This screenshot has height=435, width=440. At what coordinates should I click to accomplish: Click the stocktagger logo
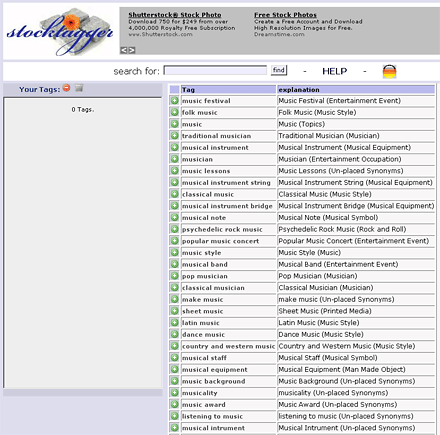point(60,32)
